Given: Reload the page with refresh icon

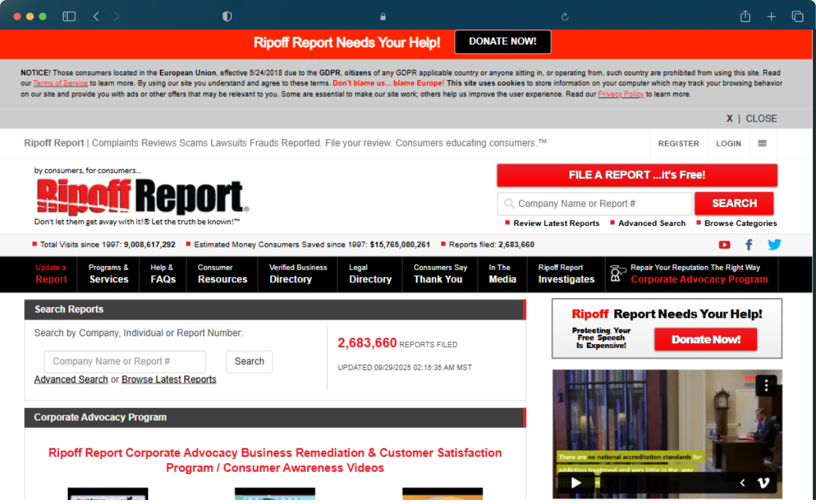Looking at the screenshot, I should tap(565, 17).
